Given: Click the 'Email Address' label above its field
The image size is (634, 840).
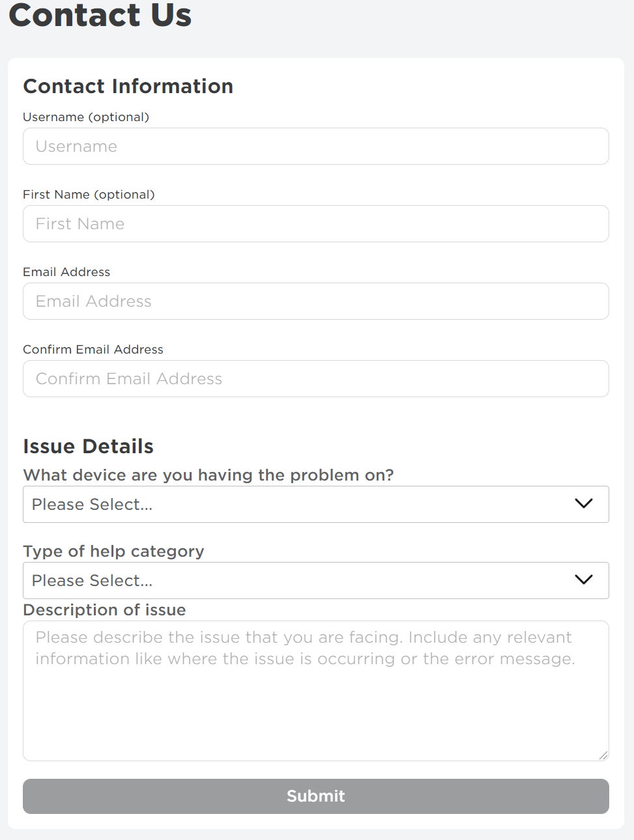Looking at the screenshot, I should [x=66, y=272].
